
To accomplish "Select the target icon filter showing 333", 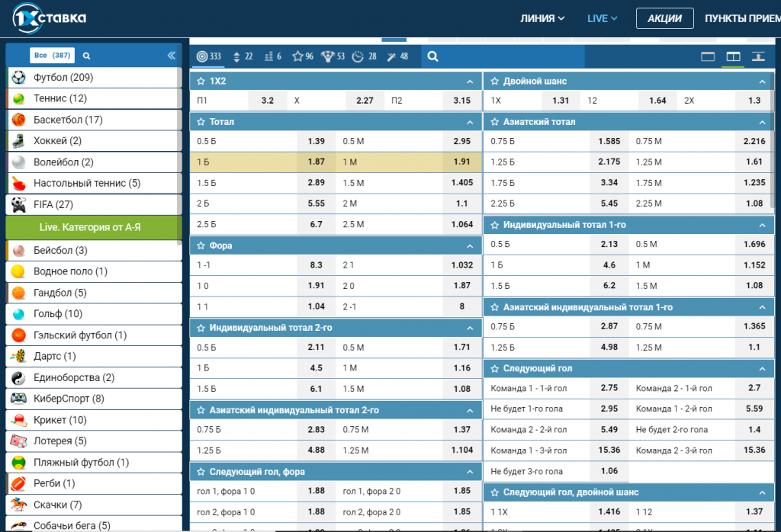I will (208, 56).
